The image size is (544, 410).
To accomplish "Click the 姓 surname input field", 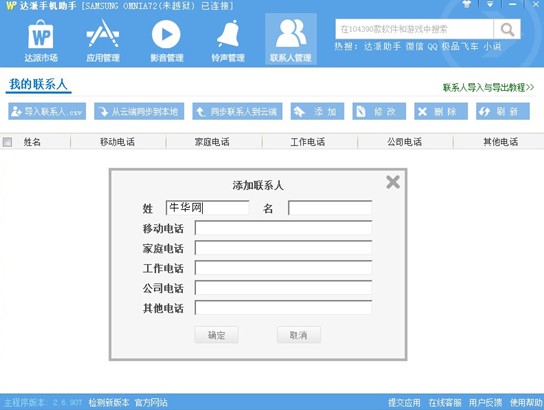I will coord(207,208).
